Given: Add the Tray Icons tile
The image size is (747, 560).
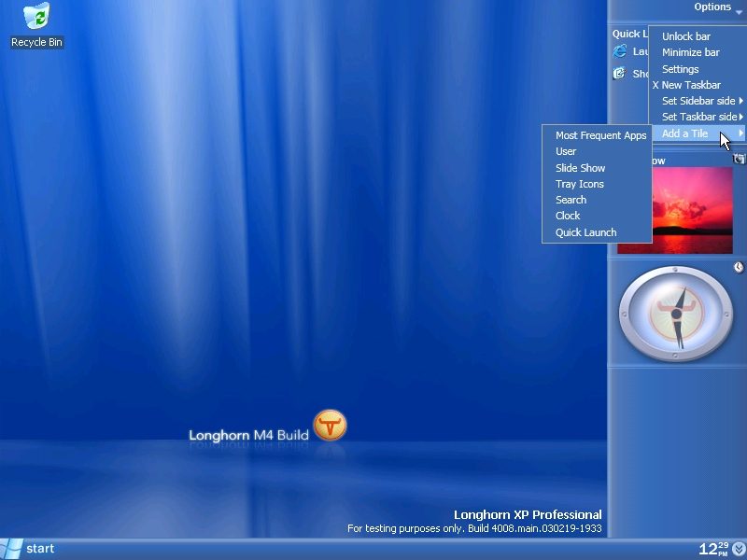Looking at the screenshot, I should click(x=597, y=184).
